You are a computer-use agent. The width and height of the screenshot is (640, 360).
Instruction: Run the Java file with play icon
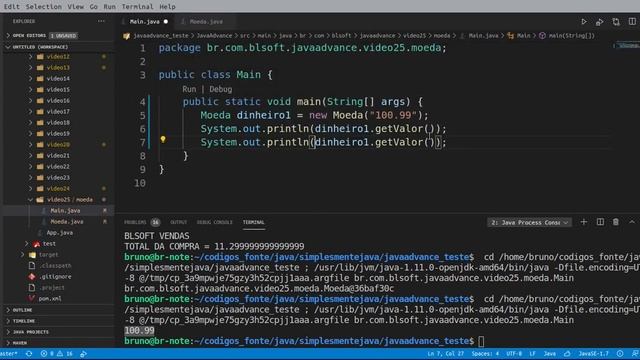584,22
